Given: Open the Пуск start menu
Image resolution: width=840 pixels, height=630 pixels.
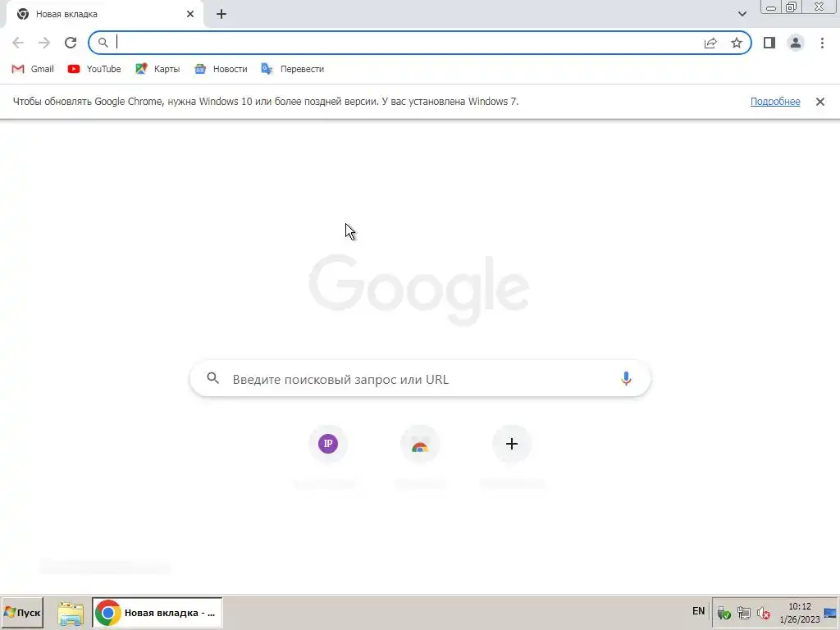Looking at the screenshot, I should pyautogui.click(x=22, y=612).
